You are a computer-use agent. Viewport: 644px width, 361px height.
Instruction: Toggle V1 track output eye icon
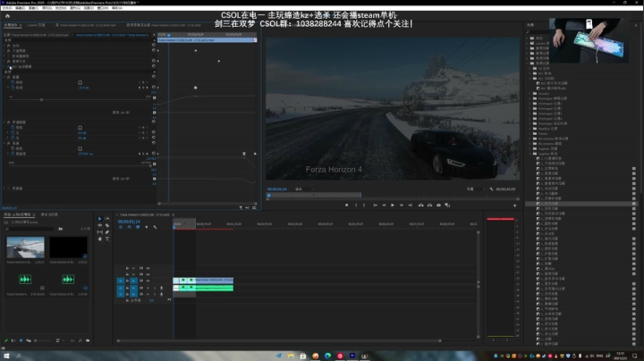(148, 281)
